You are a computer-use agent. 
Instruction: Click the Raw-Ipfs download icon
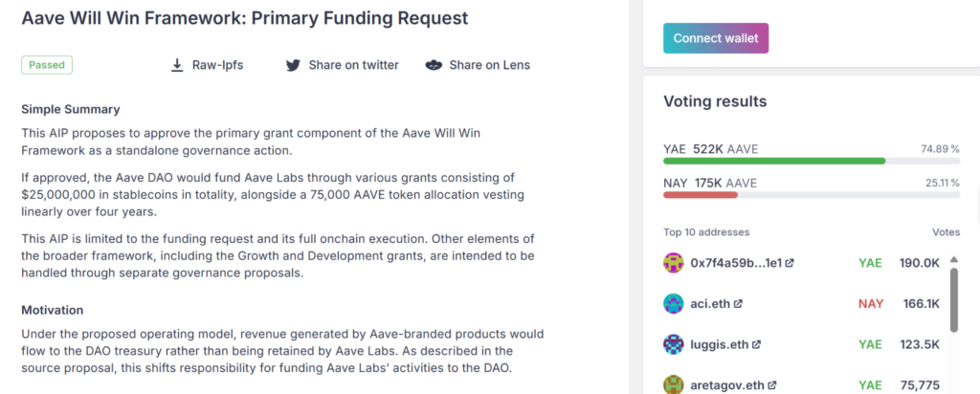tap(177, 65)
